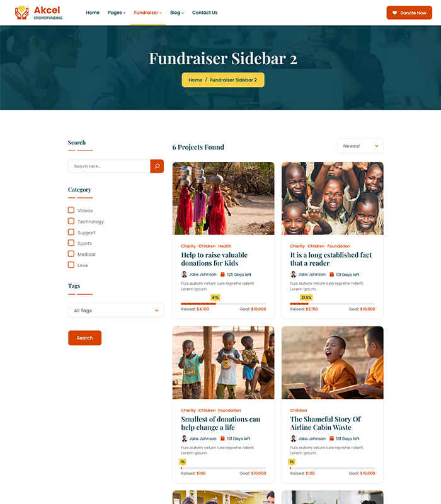Click calendar icon on Airline Cabin Waste card

[x=332, y=438]
